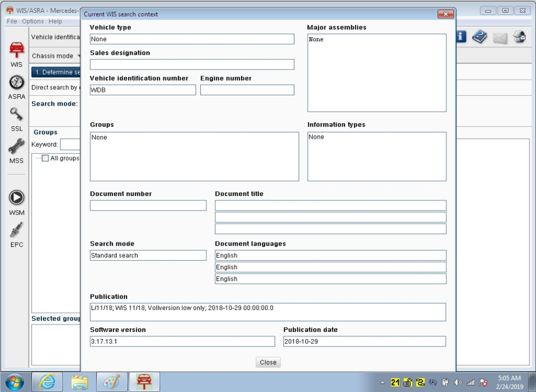Click the Software version 3.17.13.1 field
The height and width of the screenshot is (392, 536).
tap(182, 342)
